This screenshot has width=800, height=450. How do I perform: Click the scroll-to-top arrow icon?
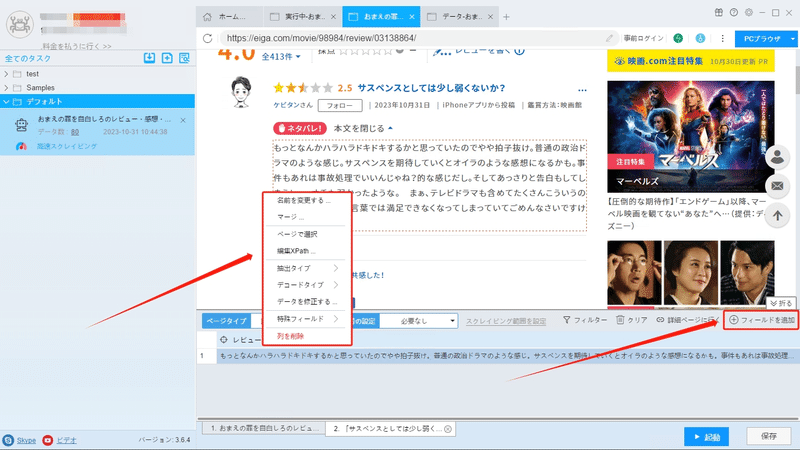coord(777,215)
